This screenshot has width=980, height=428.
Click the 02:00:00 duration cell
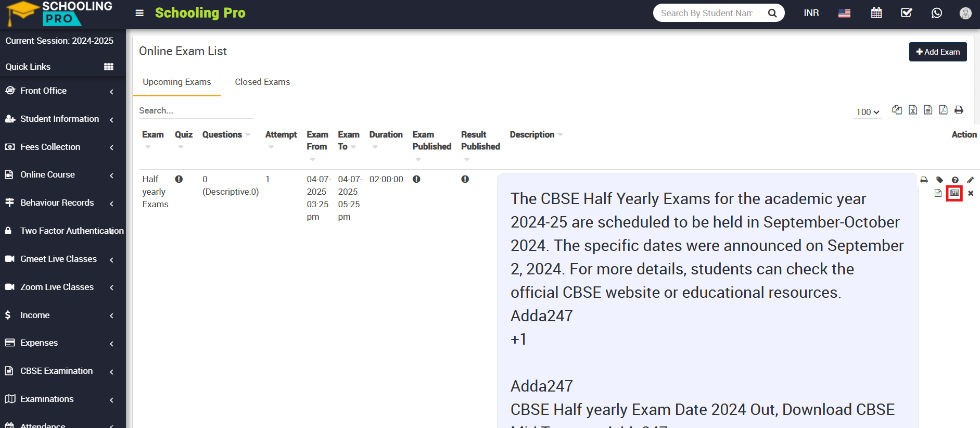tap(386, 180)
